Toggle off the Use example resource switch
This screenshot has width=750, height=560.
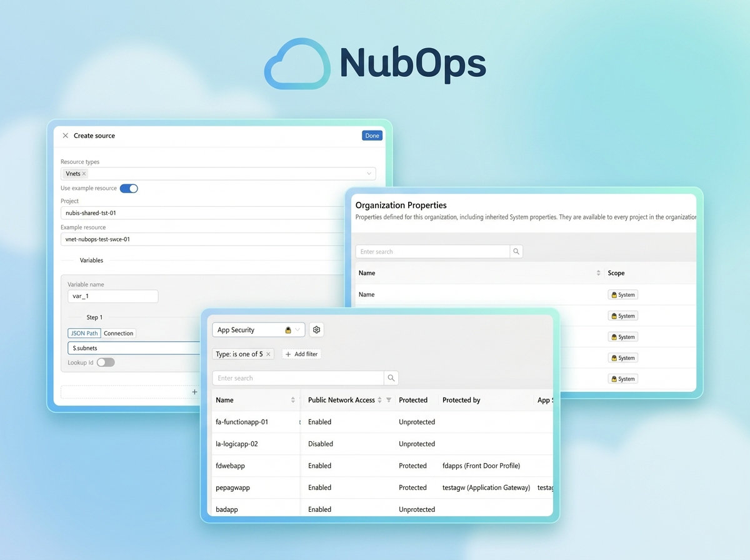129,188
